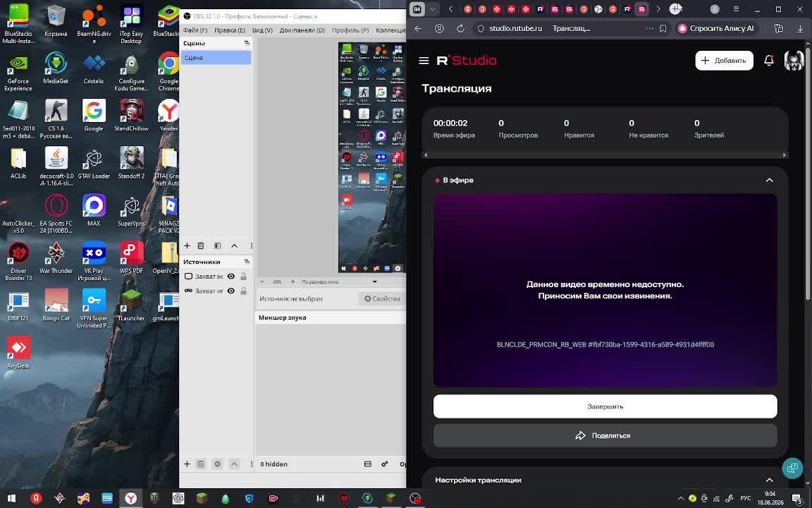Open scene filters in the OBS Scenes toolbar

[218, 246]
